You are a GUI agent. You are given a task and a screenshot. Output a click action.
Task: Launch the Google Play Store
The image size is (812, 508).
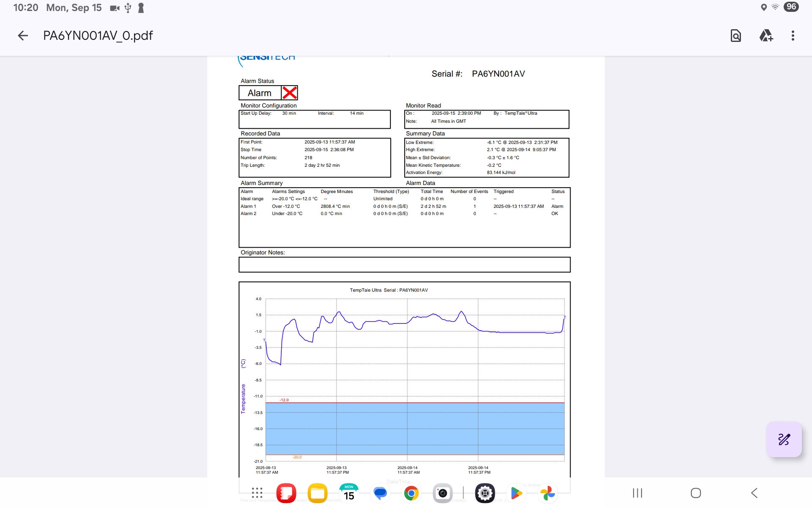pos(516,493)
